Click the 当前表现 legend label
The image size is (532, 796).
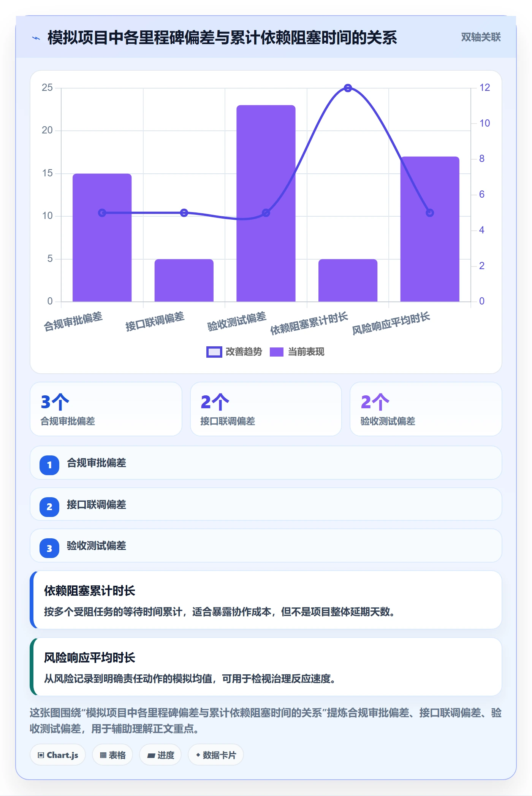(x=306, y=352)
